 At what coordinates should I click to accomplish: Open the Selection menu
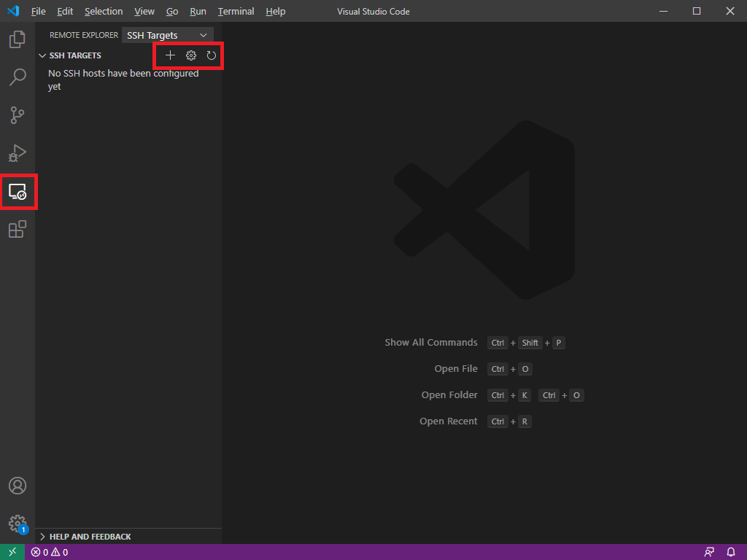click(x=104, y=12)
